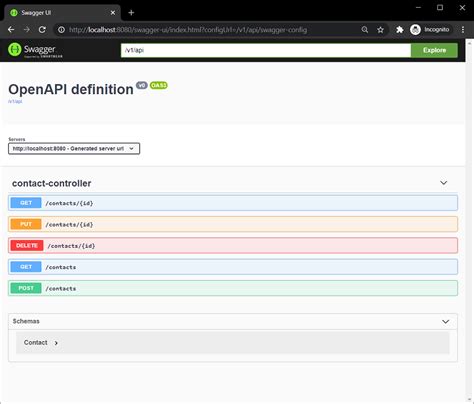474x404 pixels.
Task: Close the Swagger UI tab
Action: (x=113, y=13)
